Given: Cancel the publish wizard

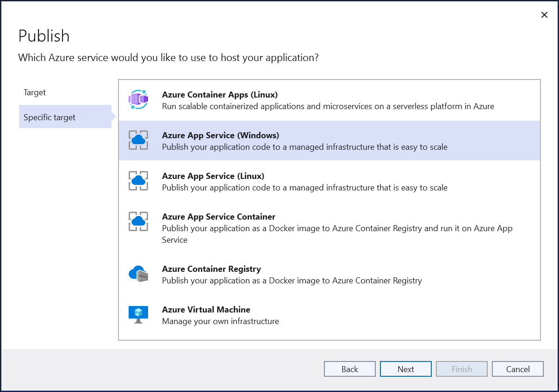Looking at the screenshot, I should 517,369.
